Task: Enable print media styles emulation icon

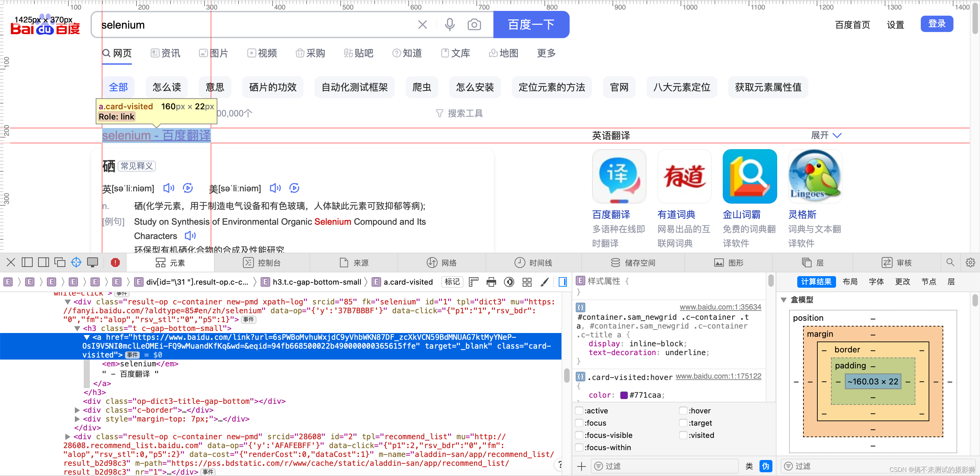Action: tap(491, 282)
